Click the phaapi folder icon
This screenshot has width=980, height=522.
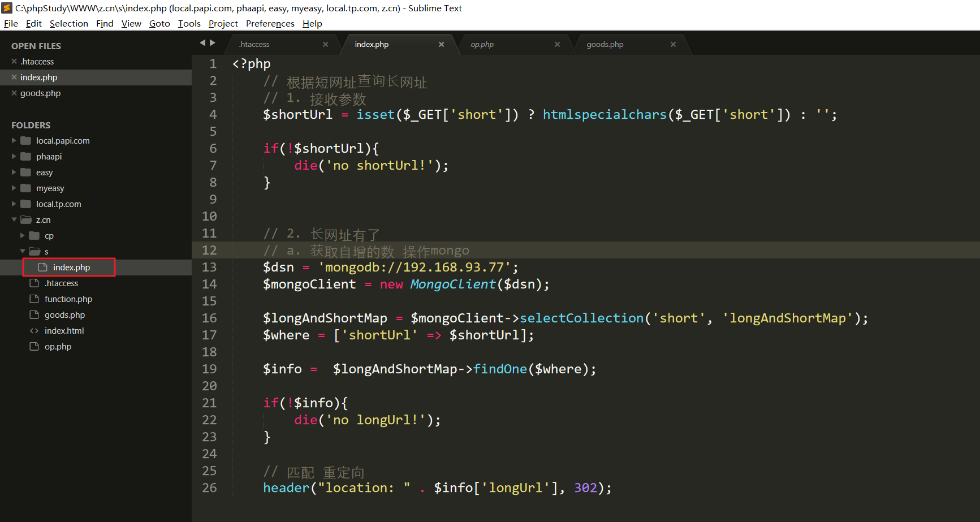pos(26,157)
